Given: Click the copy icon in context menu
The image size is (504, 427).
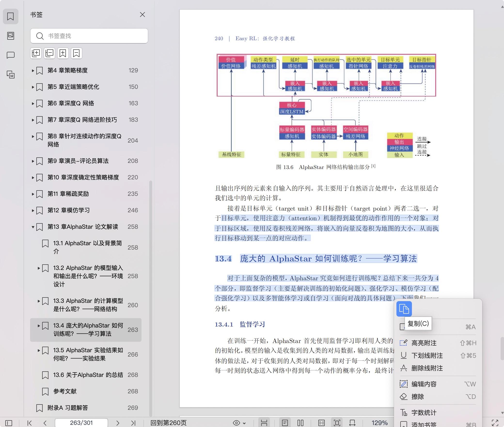Looking at the screenshot, I should click(x=404, y=309).
